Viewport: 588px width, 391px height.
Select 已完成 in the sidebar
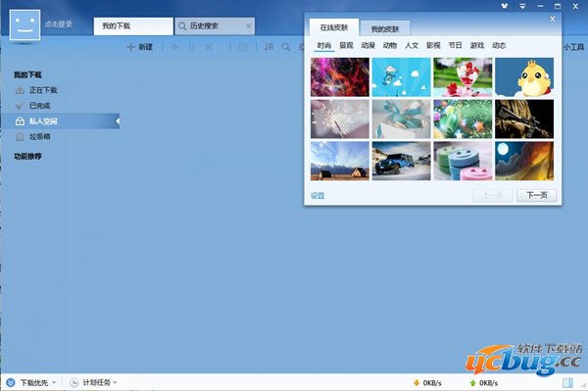pyautogui.click(x=40, y=106)
